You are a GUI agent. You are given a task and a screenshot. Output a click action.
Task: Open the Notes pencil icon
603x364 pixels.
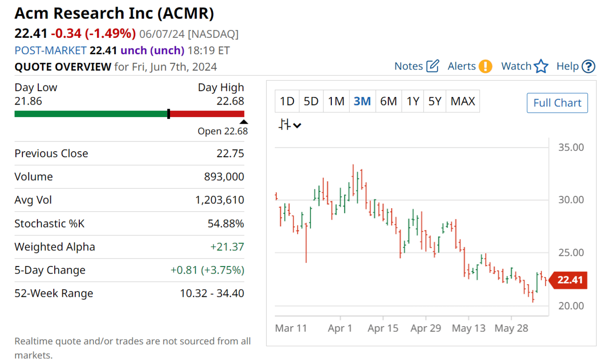[433, 66]
